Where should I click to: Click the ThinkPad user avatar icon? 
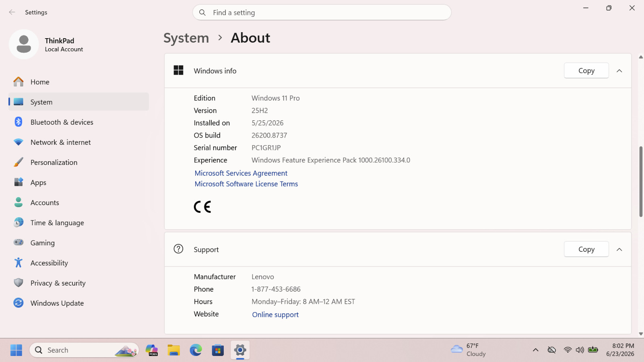pyautogui.click(x=24, y=44)
